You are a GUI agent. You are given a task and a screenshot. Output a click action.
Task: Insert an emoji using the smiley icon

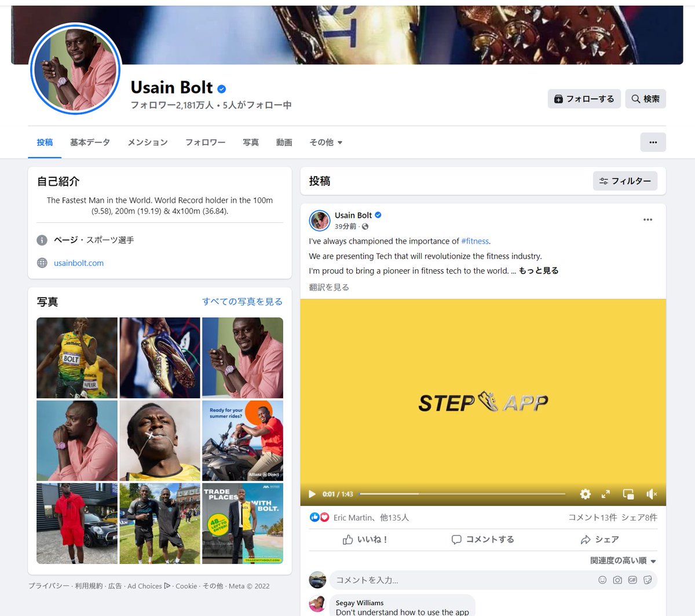[x=602, y=580]
